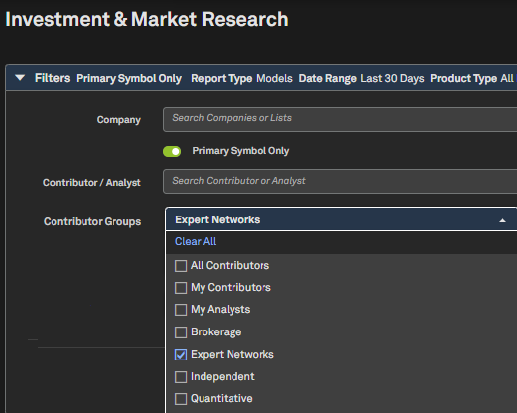Focus the Search Companies or Lists field
517x413 pixels.
pyautogui.click(x=340, y=119)
